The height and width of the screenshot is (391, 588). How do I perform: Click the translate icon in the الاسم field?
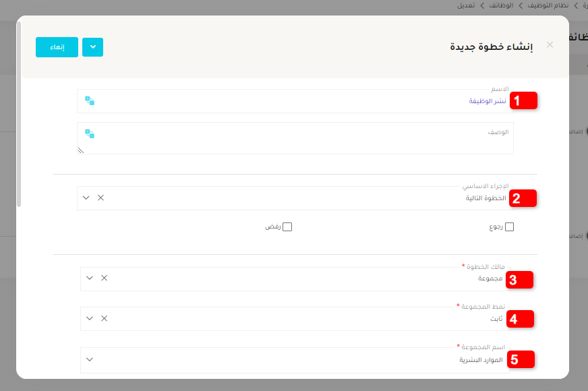pos(90,101)
